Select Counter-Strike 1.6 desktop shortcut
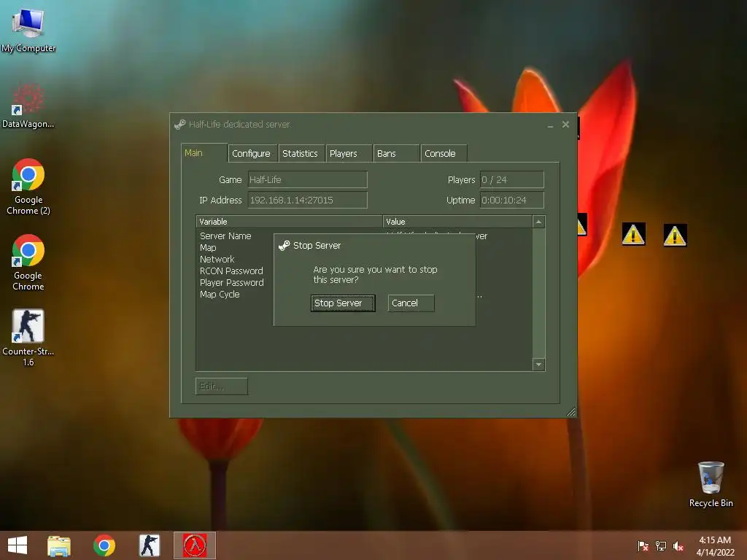 click(x=28, y=338)
